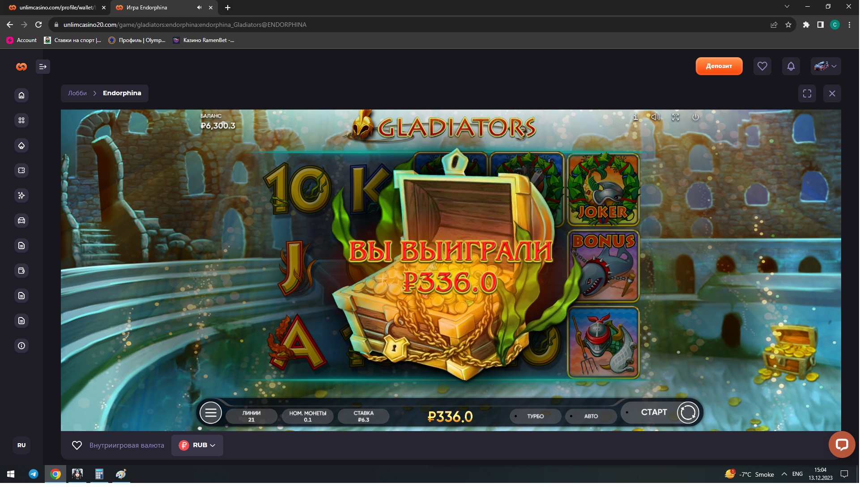Toggle the АВТО autoplay mode
868x491 pixels.
click(591, 416)
